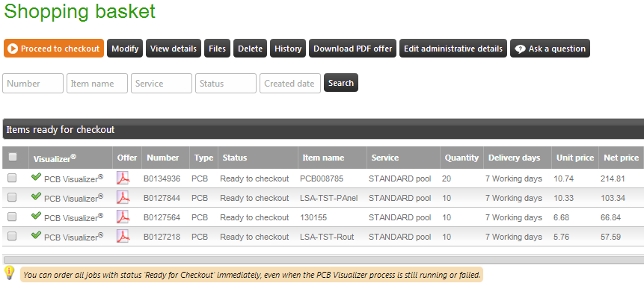Click green checkmark beside PCB008785 Visualizer

[36, 176]
